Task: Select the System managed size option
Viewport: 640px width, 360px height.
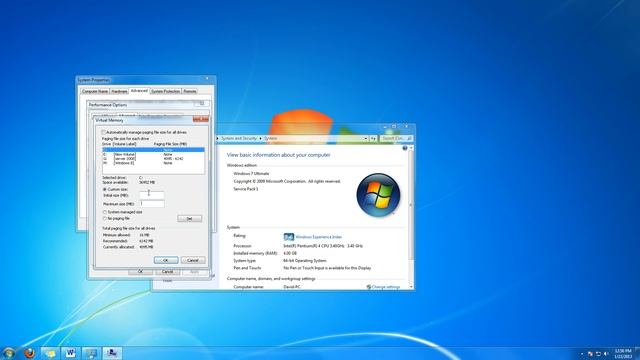Action: (x=104, y=212)
